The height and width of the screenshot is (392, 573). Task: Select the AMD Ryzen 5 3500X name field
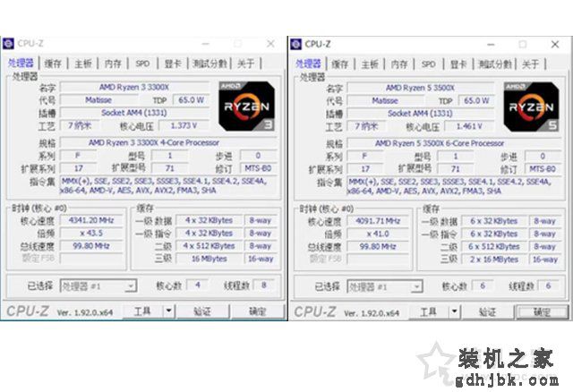click(420, 88)
